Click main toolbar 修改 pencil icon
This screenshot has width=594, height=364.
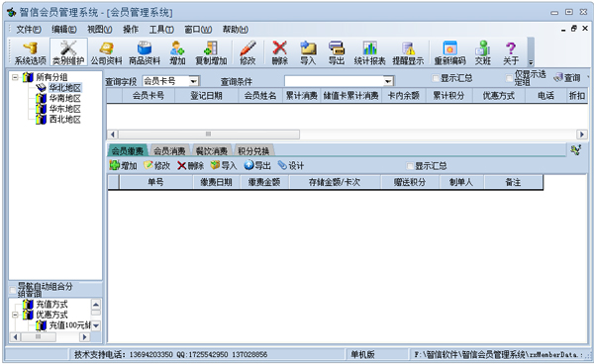(247, 52)
